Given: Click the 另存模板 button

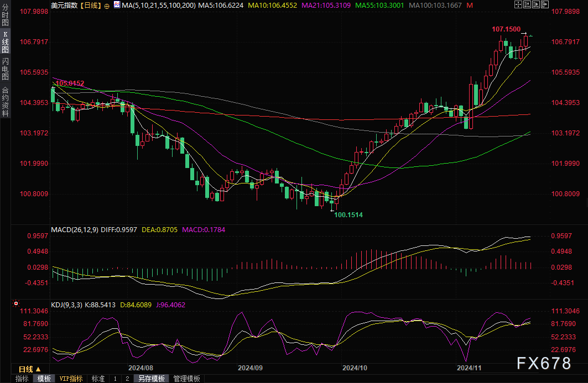Looking at the screenshot, I should click(151, 379).
